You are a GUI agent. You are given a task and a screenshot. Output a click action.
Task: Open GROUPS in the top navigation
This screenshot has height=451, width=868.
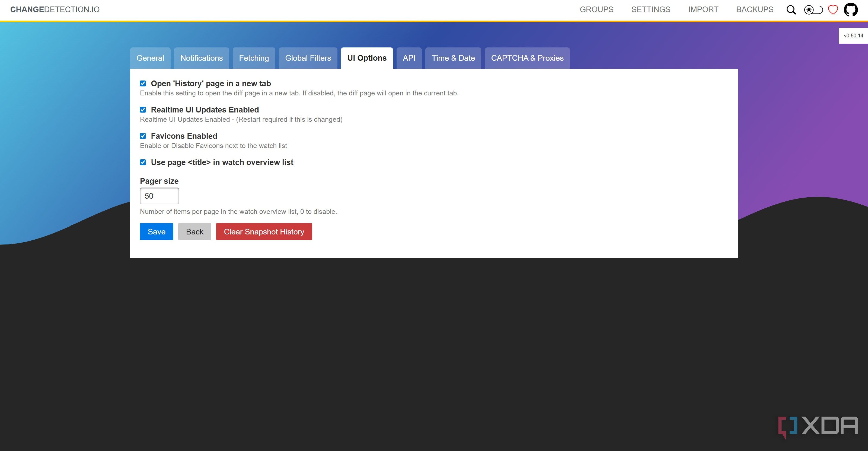coord(596,9)
